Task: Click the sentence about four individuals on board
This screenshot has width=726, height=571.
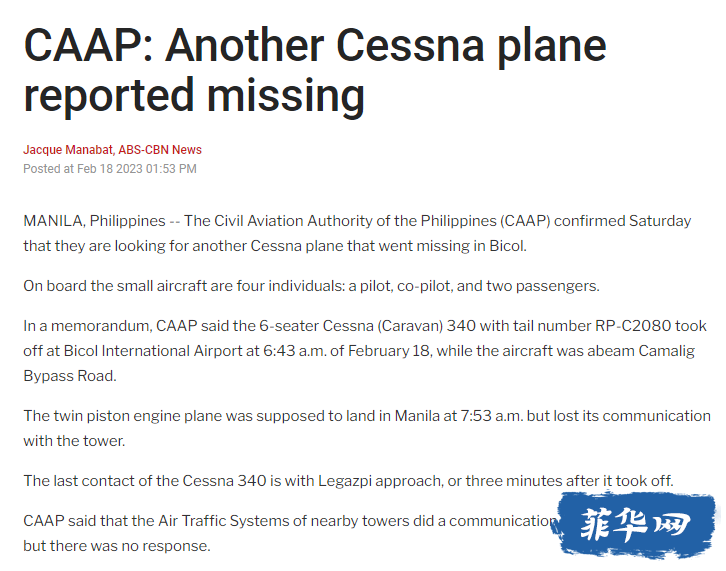Action: [311, 286]
